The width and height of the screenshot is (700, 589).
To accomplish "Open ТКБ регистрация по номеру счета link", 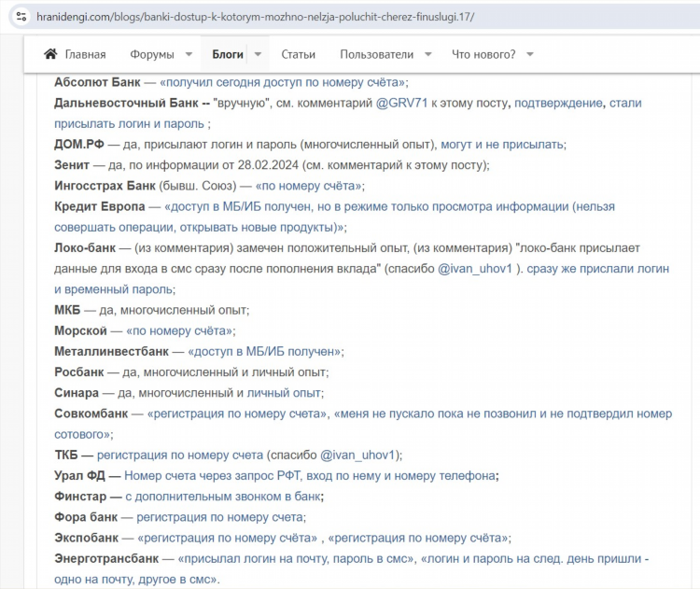I will click(x=180, y=455).
